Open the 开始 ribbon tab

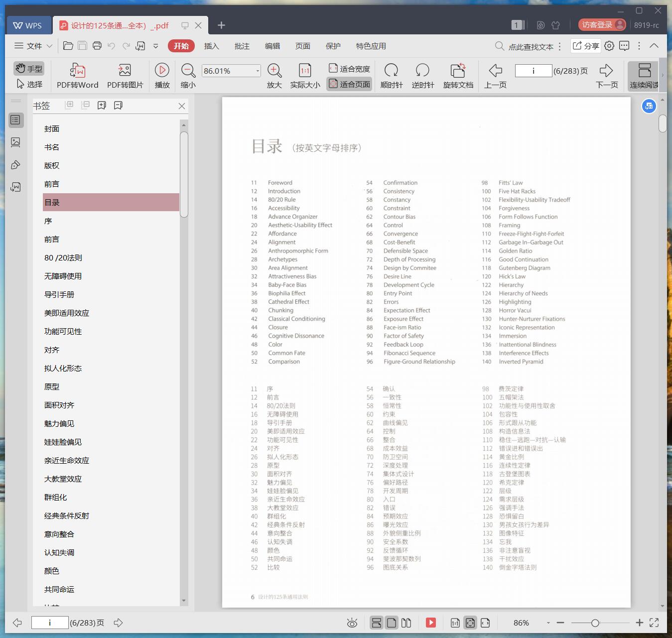[x=181, y=46]
